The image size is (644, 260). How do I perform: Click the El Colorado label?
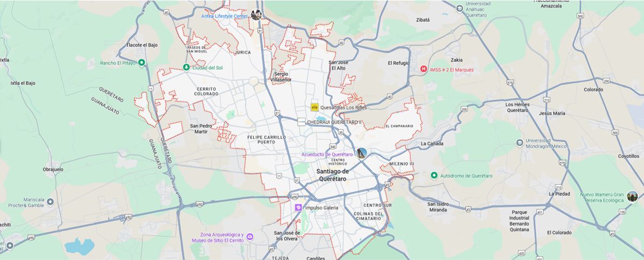[560, 233]
